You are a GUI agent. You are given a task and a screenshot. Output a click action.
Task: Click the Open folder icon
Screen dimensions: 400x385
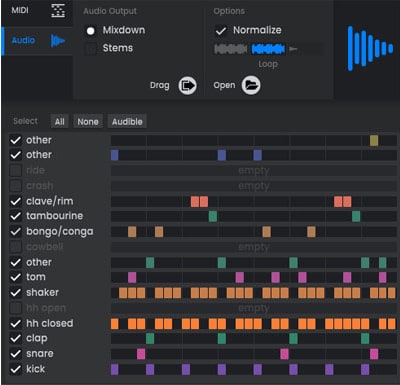251,85
